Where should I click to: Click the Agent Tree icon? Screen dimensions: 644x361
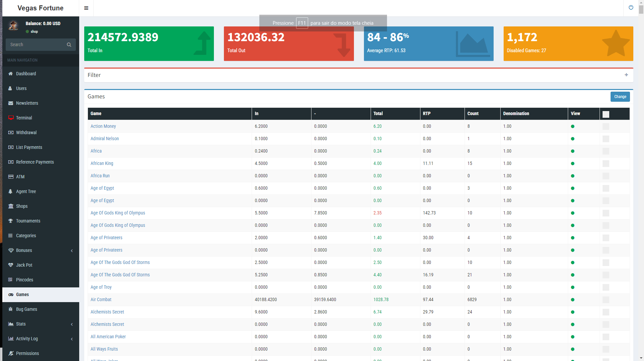tap(11, 191)
